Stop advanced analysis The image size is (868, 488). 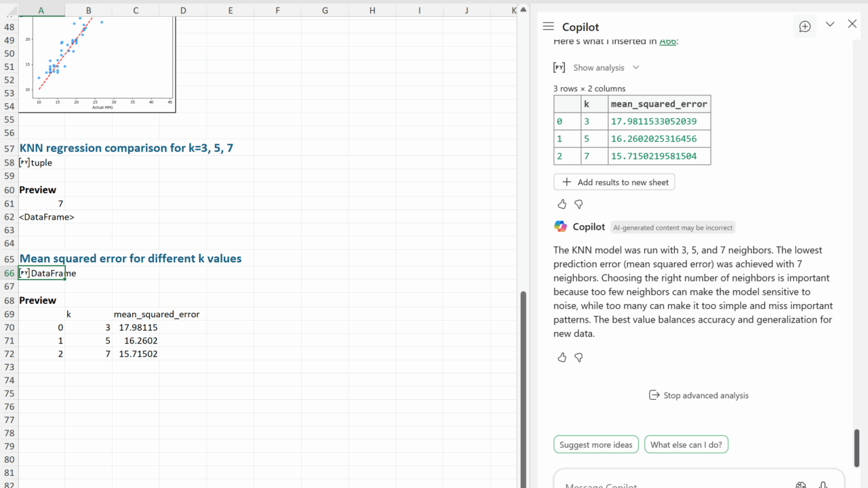point(698,395)
